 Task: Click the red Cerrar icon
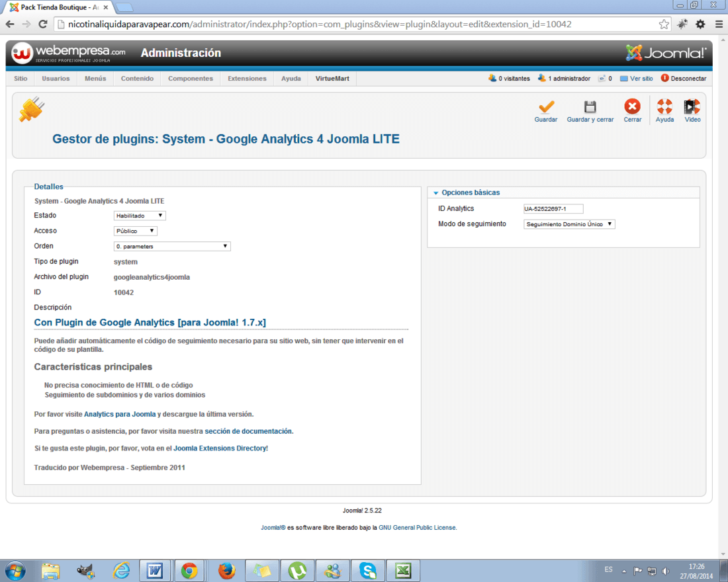(x=632, y=106)
